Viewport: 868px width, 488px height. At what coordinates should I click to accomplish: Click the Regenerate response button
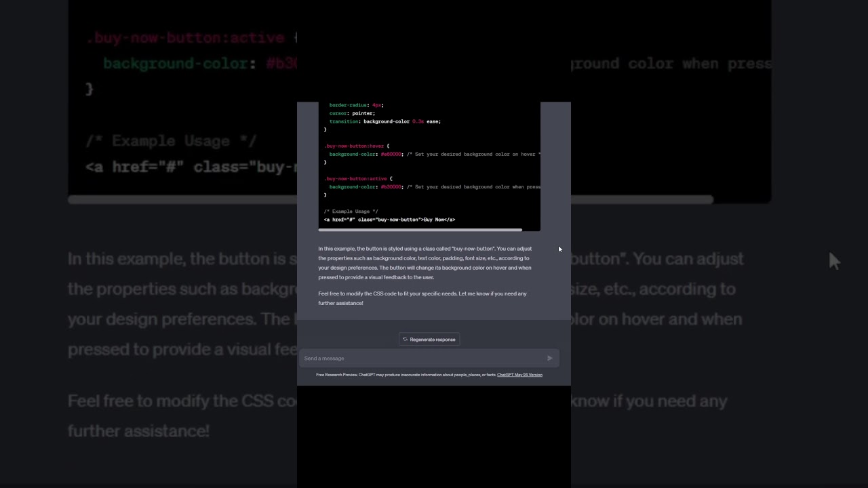click(429, 340)
